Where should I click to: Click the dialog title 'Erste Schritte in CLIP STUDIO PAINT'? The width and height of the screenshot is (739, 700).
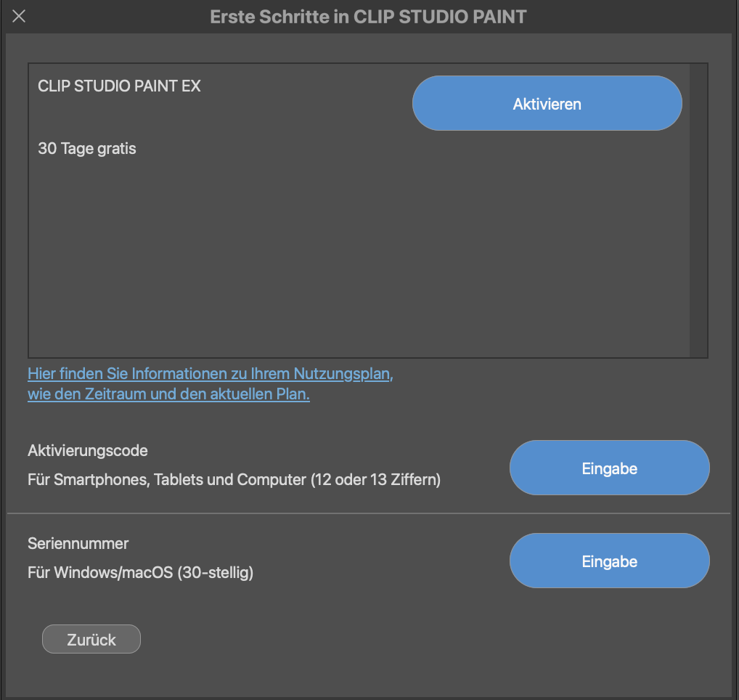[x=368, y=17]
